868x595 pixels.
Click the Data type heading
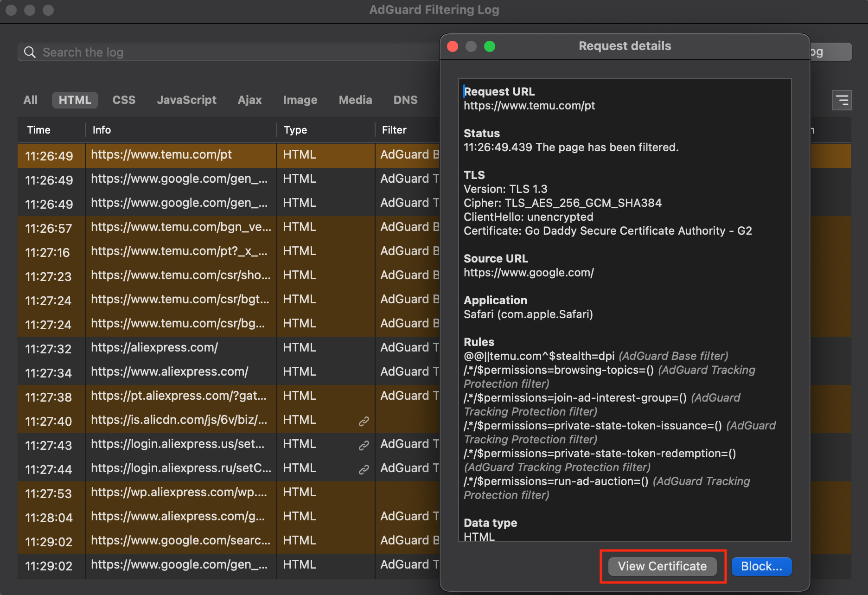(x=490, y=523)
